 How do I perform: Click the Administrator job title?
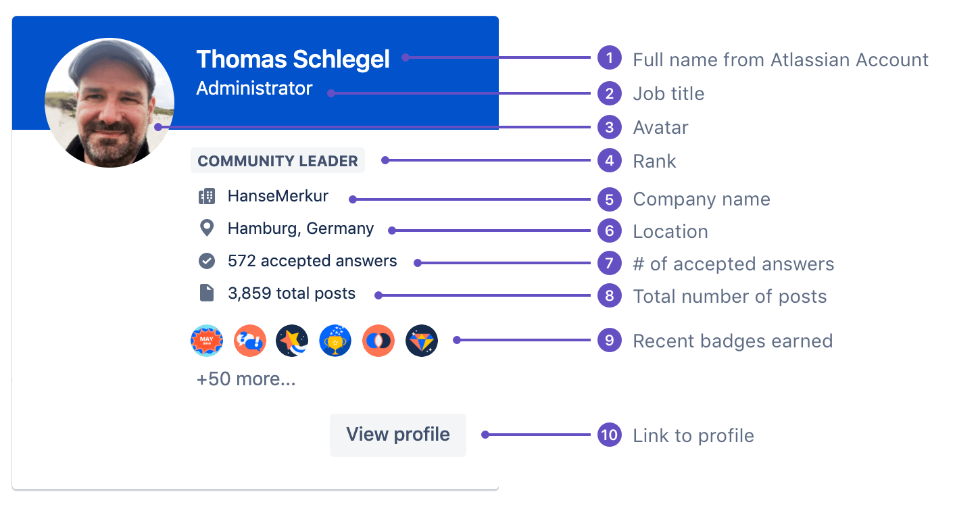pyautogui.click(x=254, y=89)
